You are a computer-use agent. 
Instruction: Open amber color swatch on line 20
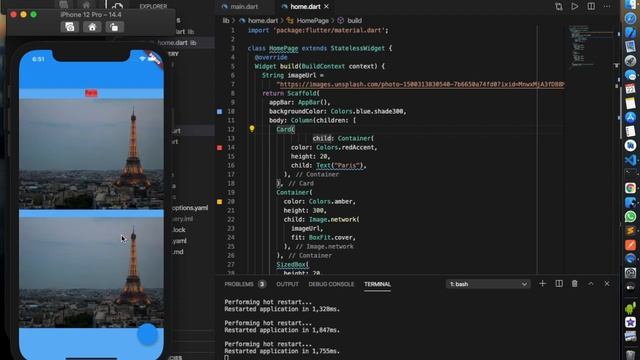(220, 202)
